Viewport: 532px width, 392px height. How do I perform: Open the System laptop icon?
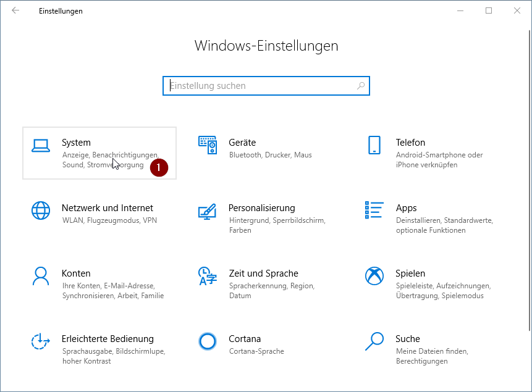41,146
